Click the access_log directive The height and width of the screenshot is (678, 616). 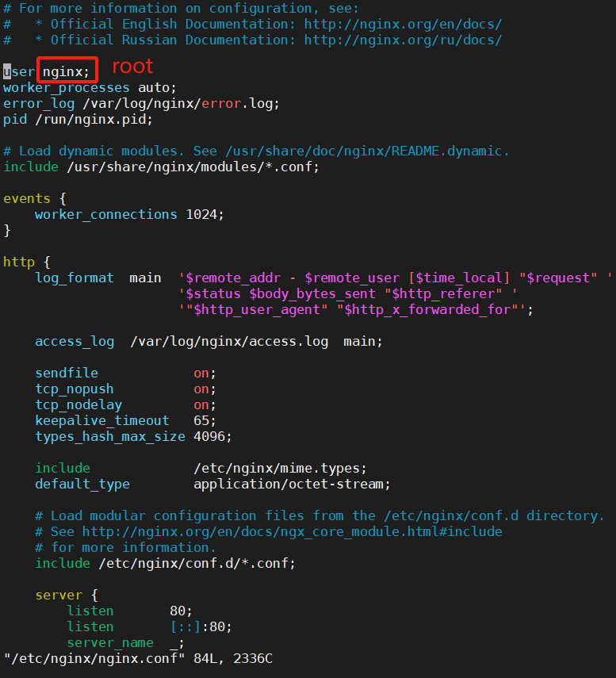point(75,342)
